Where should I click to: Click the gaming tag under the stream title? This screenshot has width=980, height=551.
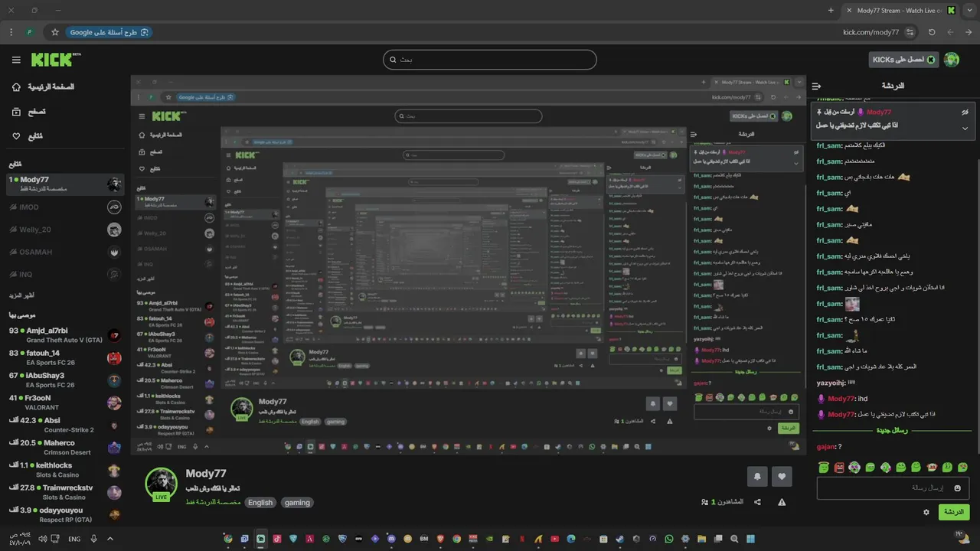[x=297, y=503]
